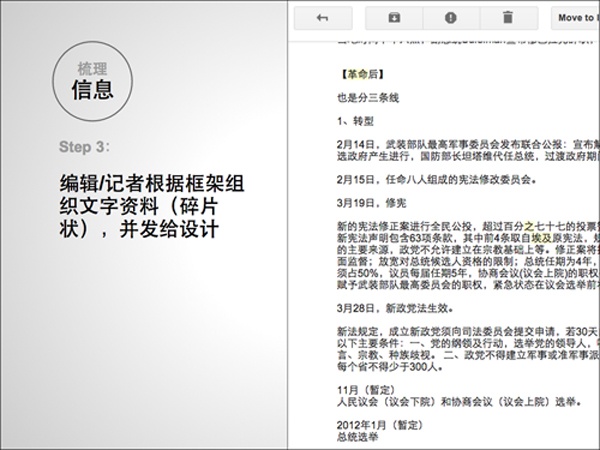Click the 每个省不得少于300人 line
This screenshot has width=600, height=450.
[391, 367]
